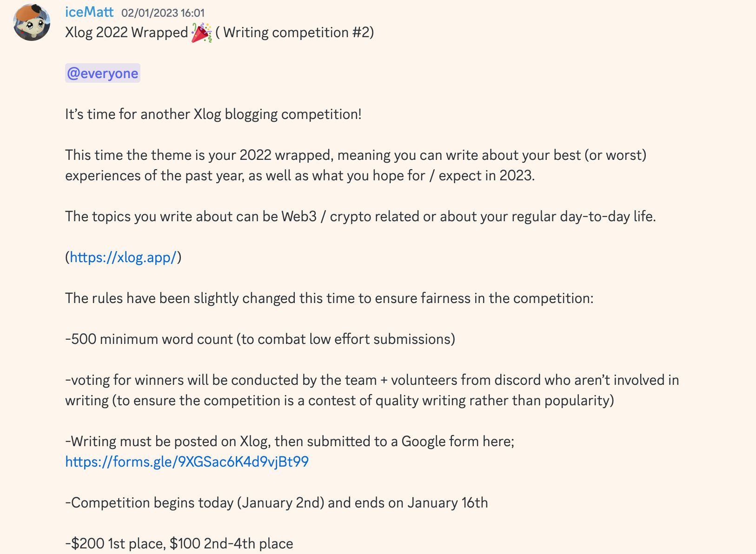Click the 'Web3 / crypto related' topics line
Viewport: 756px width, 554px height.
click(x=360, y=217)
